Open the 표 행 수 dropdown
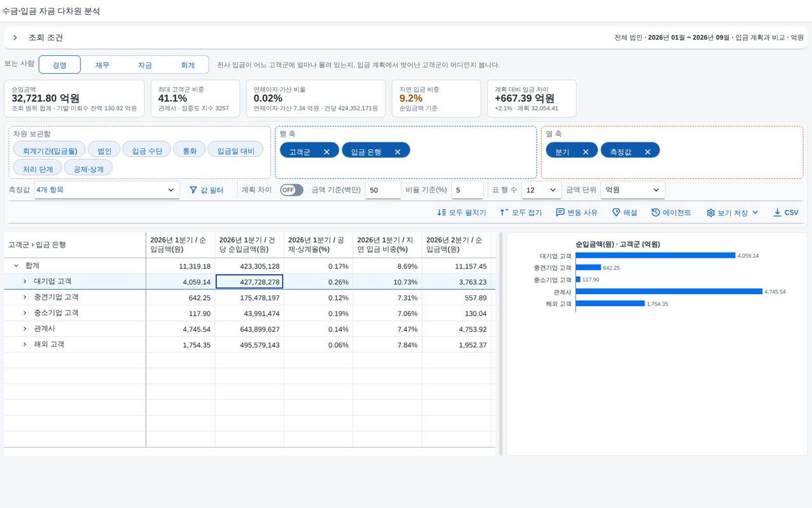Image resolution: width=812 pixels, height=508 pixels. [x=541, y=190]
